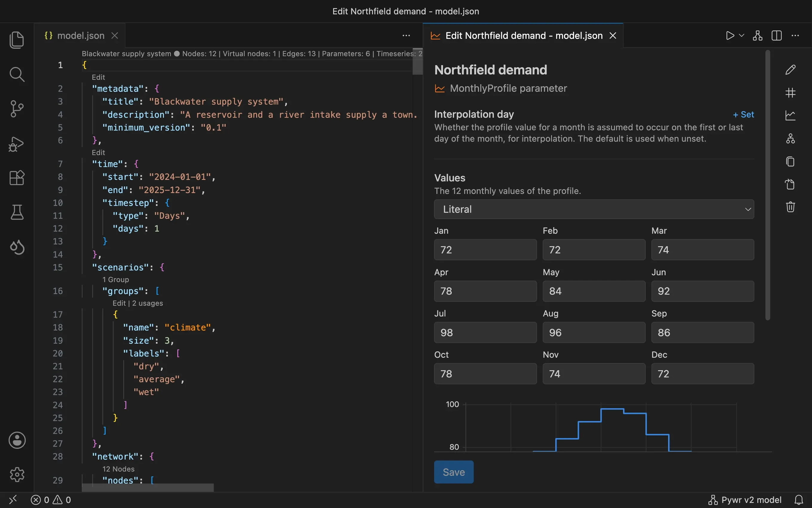Click the Jan value input field
The height and width of the screenshot is (508, 812).
pos(485,250)
